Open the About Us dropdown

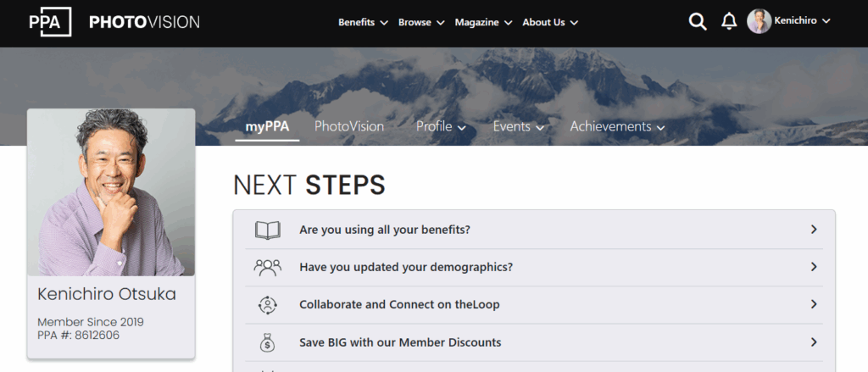tap(549, 22)
